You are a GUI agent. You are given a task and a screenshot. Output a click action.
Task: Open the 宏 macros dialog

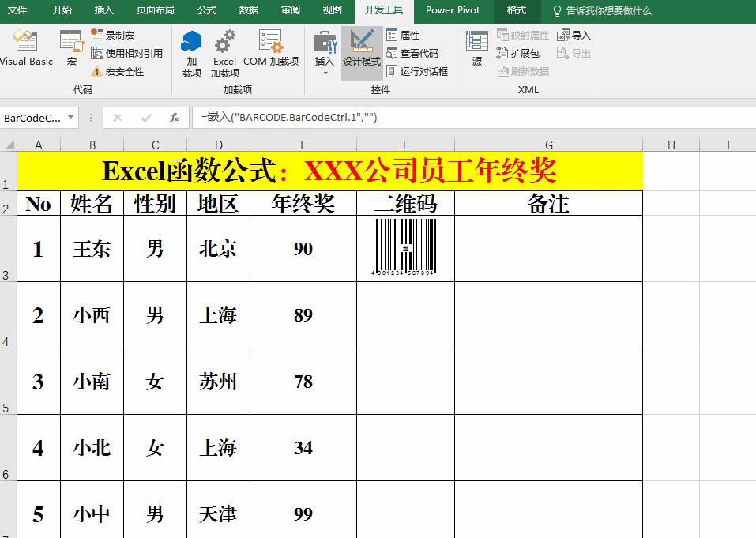click(x=72, y=47)
